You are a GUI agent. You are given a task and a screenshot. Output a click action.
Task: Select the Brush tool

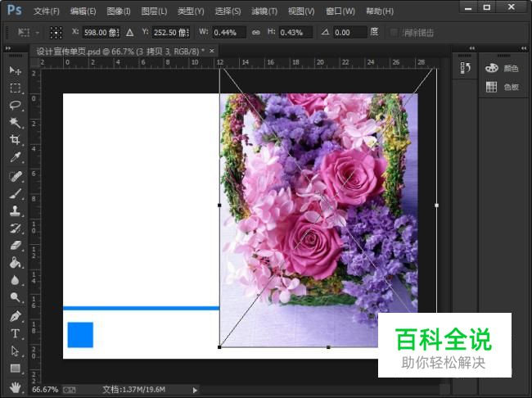15,193
